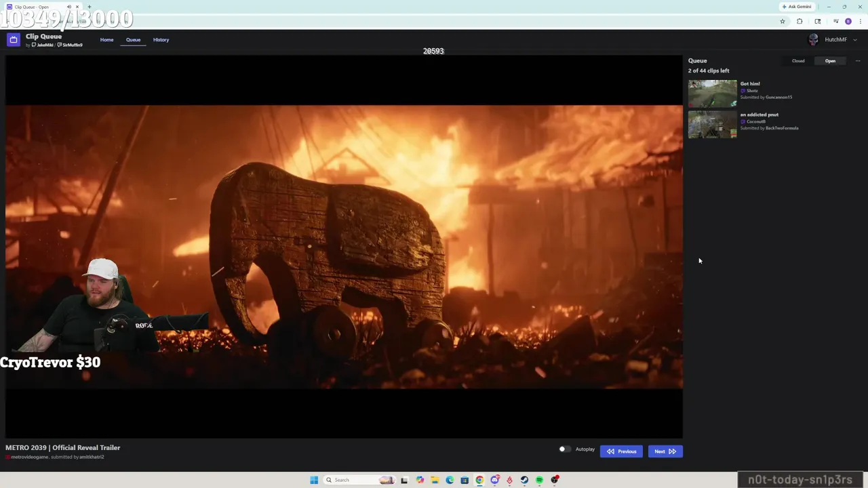Click submitter name Guncannon15
868x488 pixels.
[x=778, y=98]
